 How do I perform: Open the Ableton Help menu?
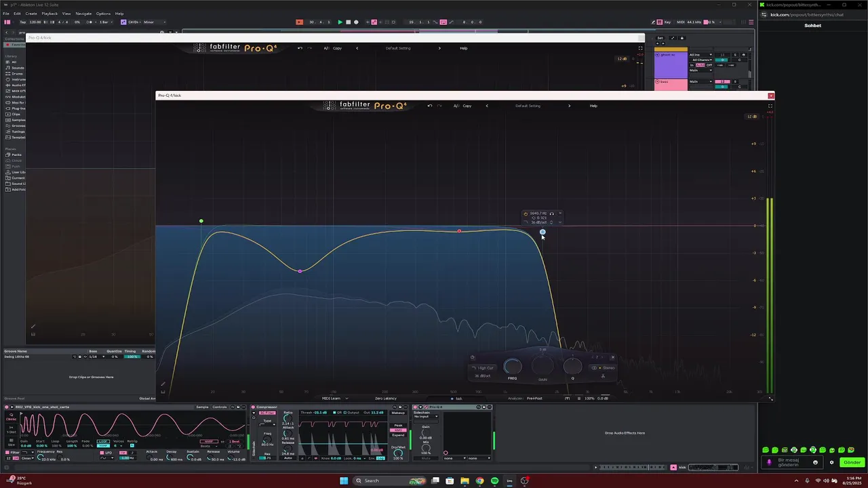click(119, 14)
